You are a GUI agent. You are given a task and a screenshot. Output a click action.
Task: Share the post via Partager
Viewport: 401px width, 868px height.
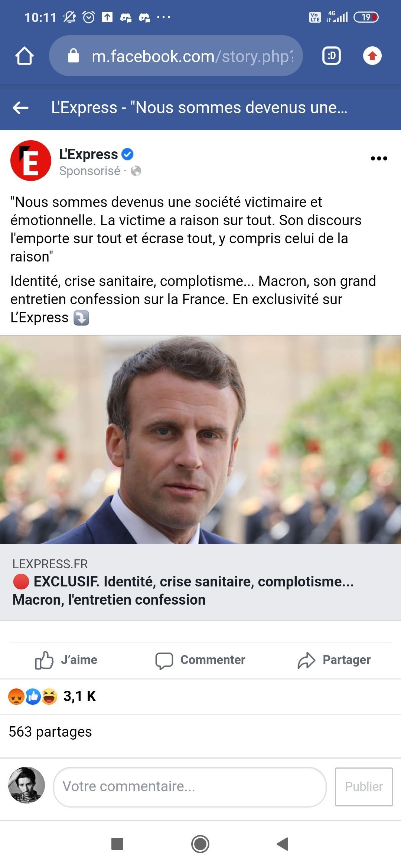334,660
